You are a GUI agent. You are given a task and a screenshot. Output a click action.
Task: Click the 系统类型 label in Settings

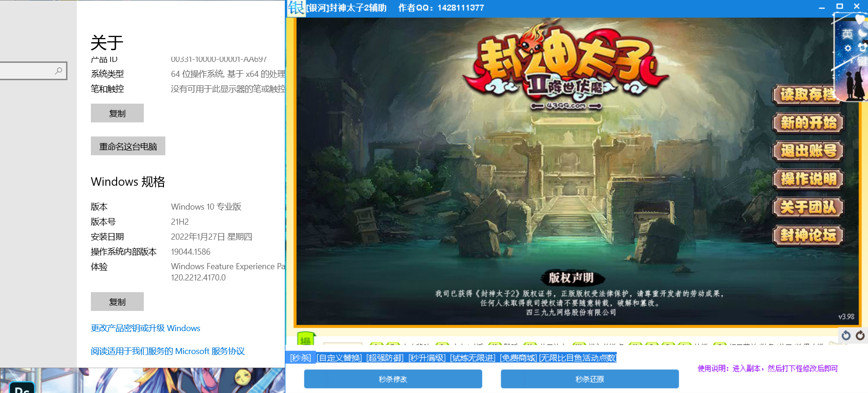pos(107,74)
